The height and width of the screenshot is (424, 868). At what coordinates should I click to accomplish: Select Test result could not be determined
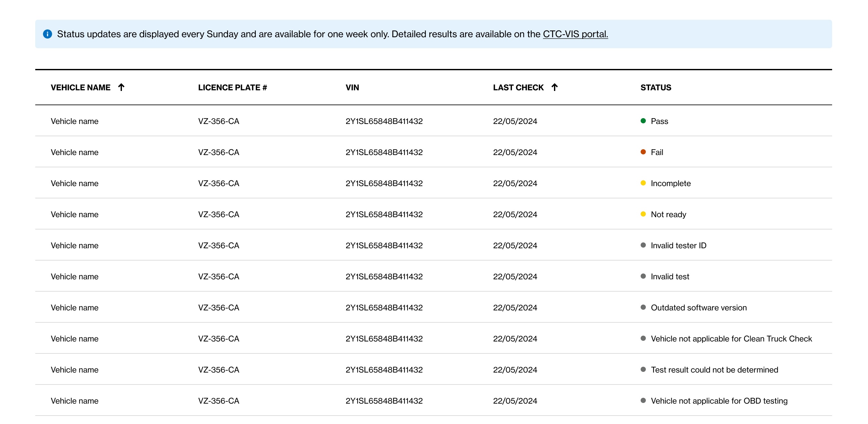coord(714,370)
